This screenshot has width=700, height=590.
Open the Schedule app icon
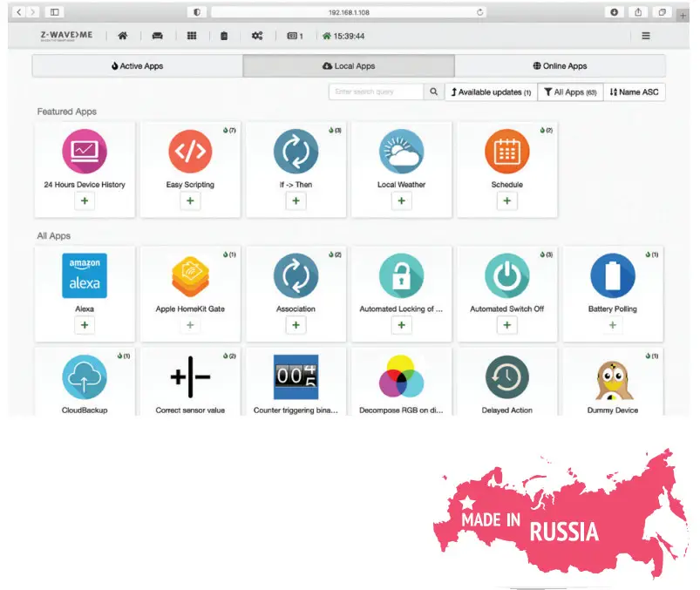coord(507,151)
